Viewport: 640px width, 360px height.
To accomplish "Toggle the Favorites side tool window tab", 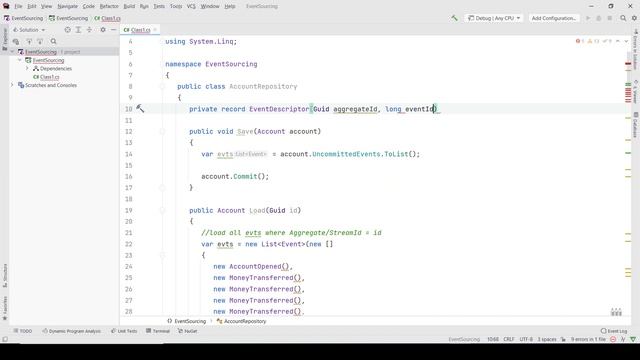I will (5, 308).
